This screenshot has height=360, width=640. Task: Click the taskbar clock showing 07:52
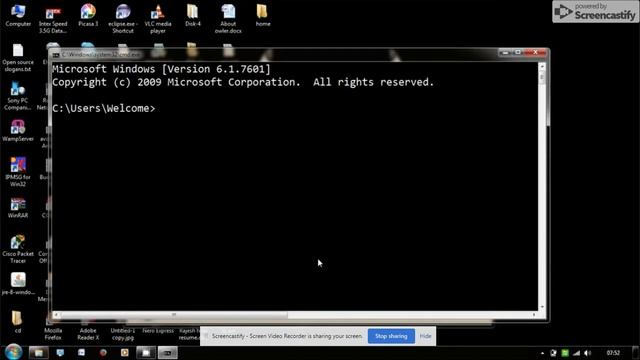click(613, 353)
